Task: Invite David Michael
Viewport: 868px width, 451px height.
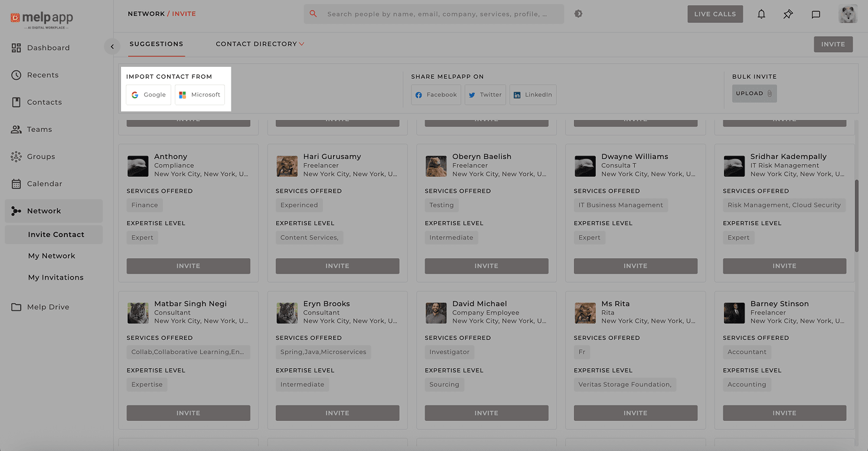Action: 486,413
